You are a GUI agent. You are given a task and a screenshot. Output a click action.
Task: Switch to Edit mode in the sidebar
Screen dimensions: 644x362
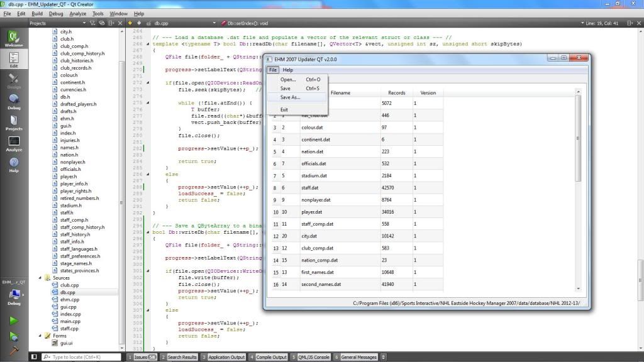(14, 59)
